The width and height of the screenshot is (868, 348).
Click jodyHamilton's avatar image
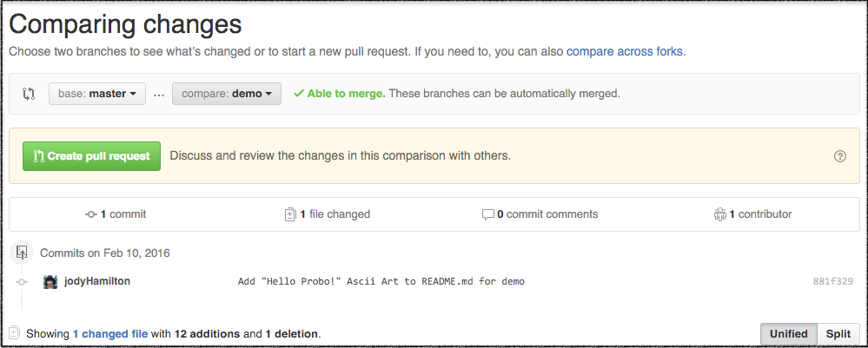(50, 281)
